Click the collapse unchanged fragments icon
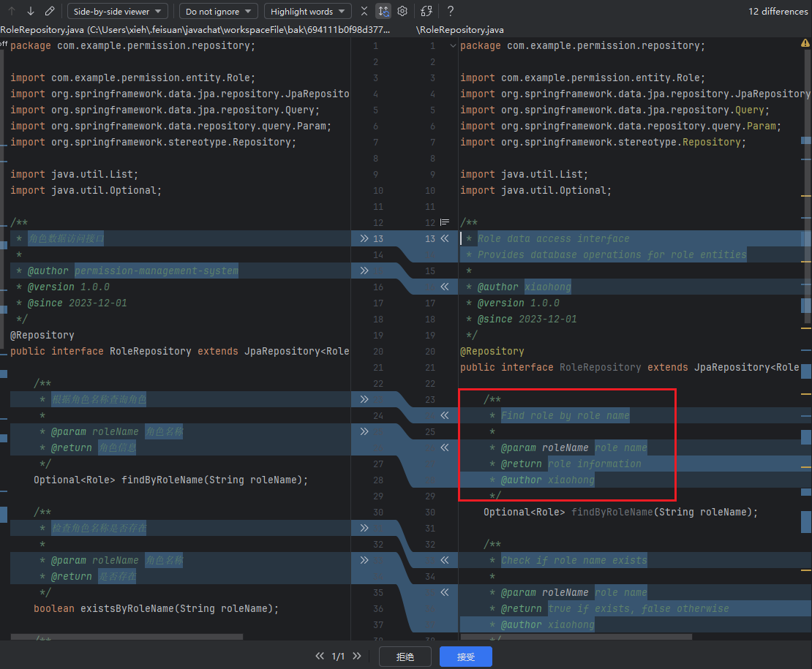This screenshot has width=812, height=669. pos(364,11)
